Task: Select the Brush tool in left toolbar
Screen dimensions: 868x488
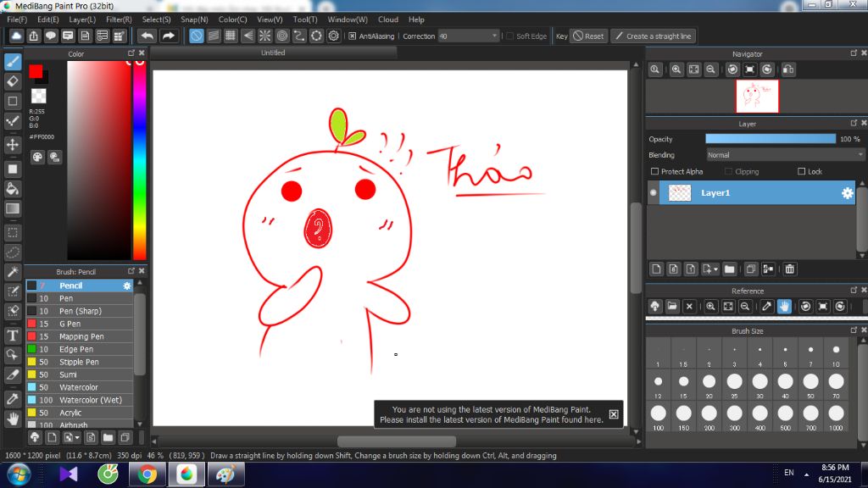Action: pos(13,61)
